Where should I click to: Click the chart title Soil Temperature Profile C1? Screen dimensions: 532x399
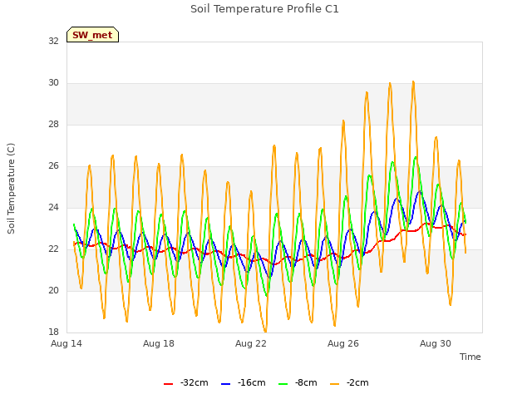264,9
